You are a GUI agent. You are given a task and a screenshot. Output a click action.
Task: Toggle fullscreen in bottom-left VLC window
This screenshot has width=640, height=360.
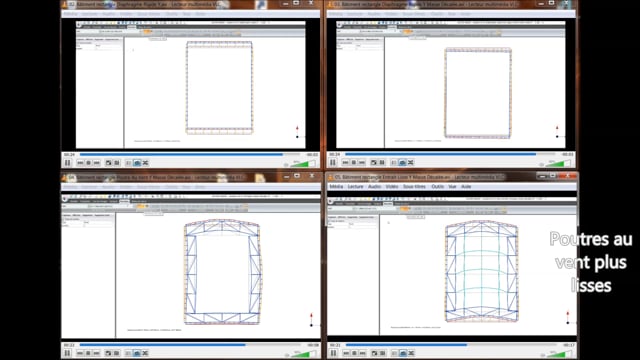pos(108,353)
